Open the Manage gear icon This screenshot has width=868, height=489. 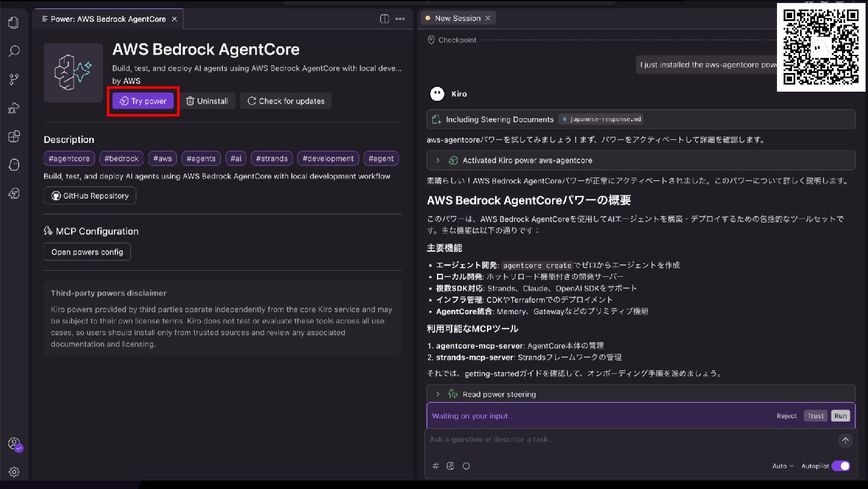pyautogui.click(x=14, y=472)
